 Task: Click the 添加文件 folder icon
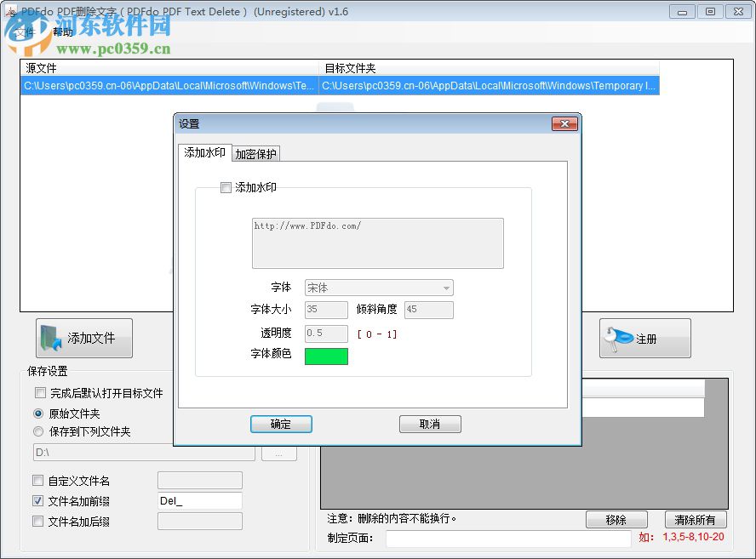49,338
